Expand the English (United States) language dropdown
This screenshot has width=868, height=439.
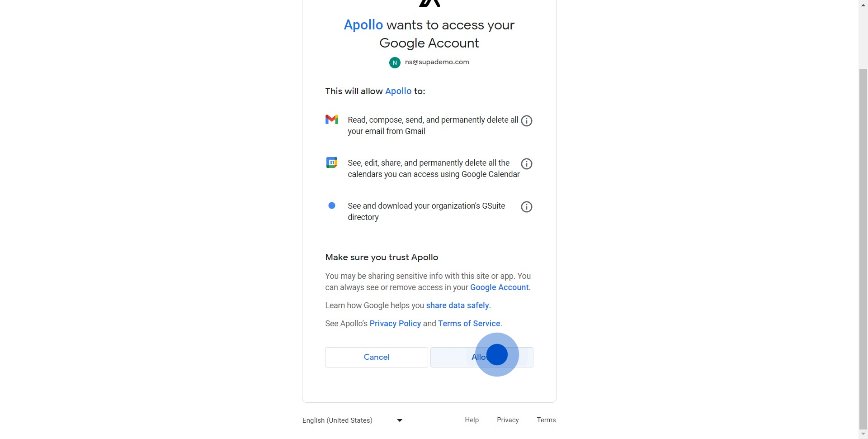[353, 420]
